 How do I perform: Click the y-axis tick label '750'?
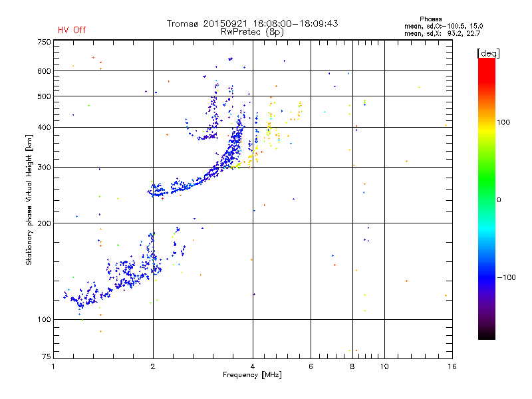[45, 42]
